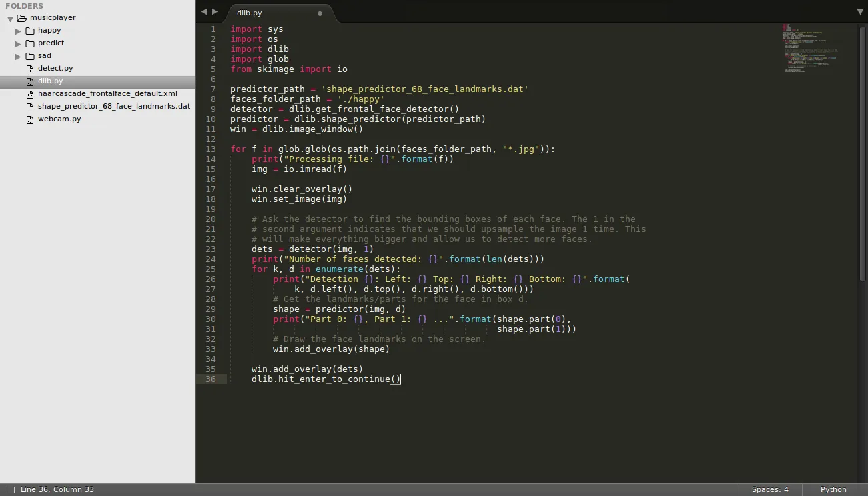Open the Python syntax selector
The width and height of the screenshot is (868, 496).
(x=833, y=490)
